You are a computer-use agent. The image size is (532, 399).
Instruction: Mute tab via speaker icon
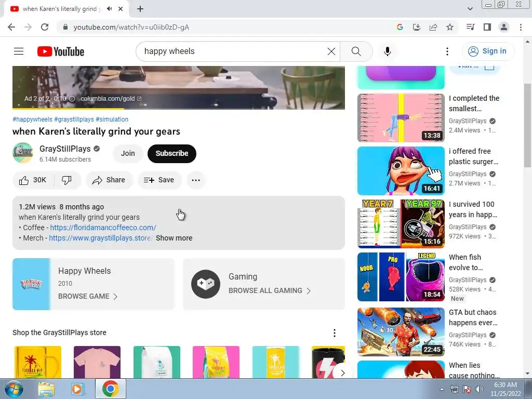tap(109, 9)
